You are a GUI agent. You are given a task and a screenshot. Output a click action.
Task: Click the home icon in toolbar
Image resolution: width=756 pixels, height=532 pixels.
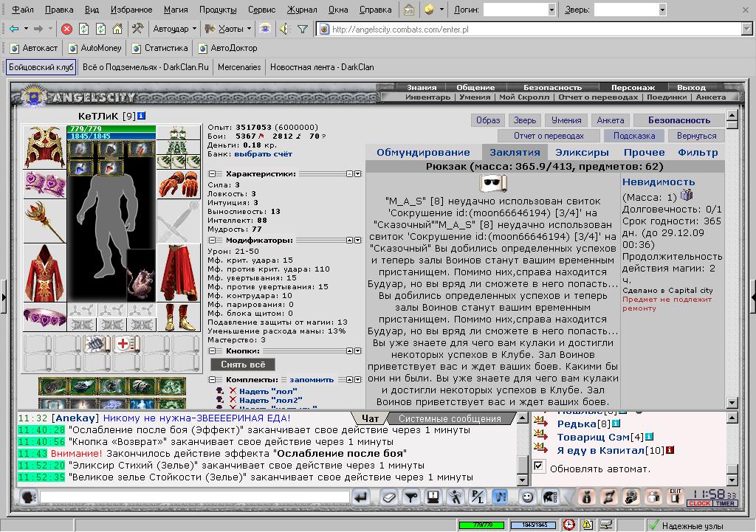[117, 30]
